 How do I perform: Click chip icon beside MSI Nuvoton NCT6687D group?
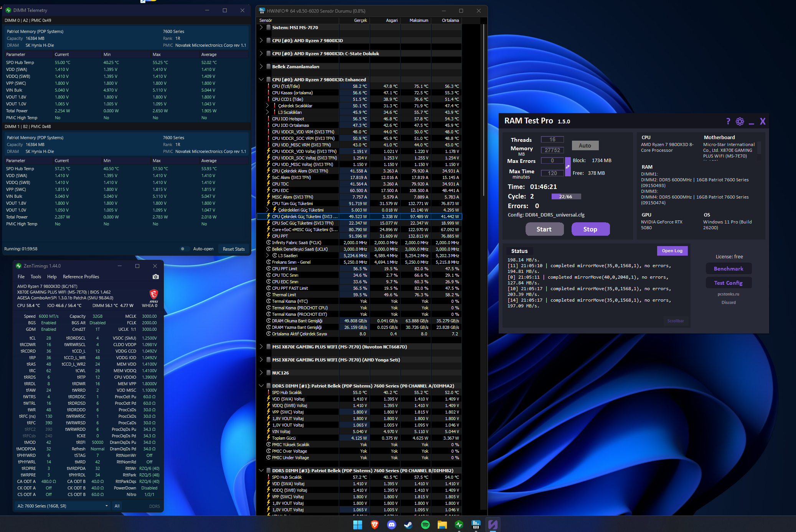pyautogui.click(x=269, y=346)
